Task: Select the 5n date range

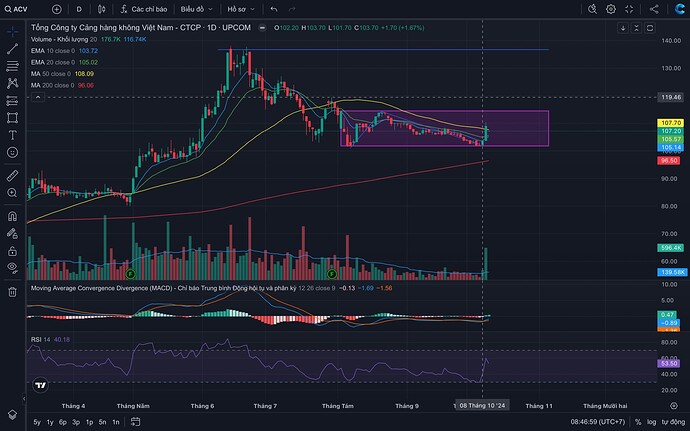Action: 103,422
